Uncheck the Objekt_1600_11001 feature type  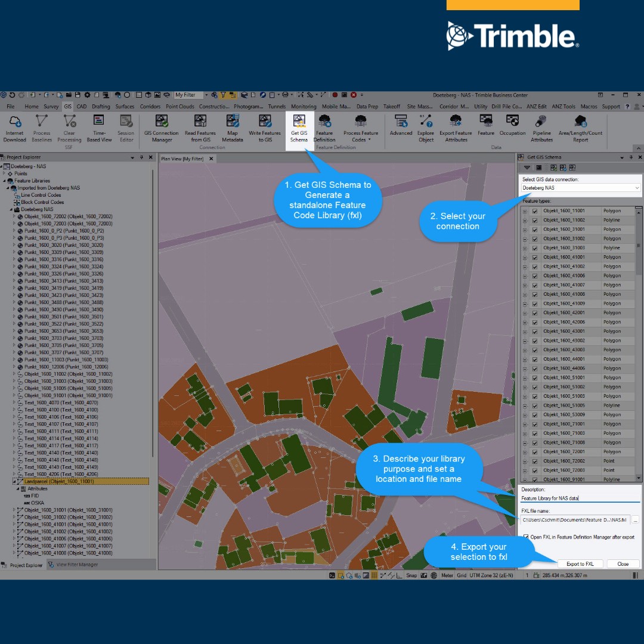pyautogui.click(x=535, y=211)
